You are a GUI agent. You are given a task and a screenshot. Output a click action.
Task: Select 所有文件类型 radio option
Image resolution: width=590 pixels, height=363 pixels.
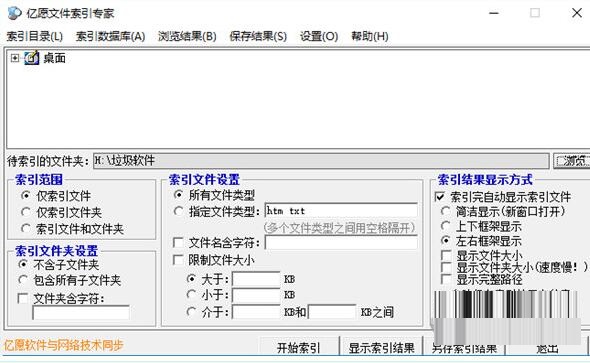click(x=178, y=195)
